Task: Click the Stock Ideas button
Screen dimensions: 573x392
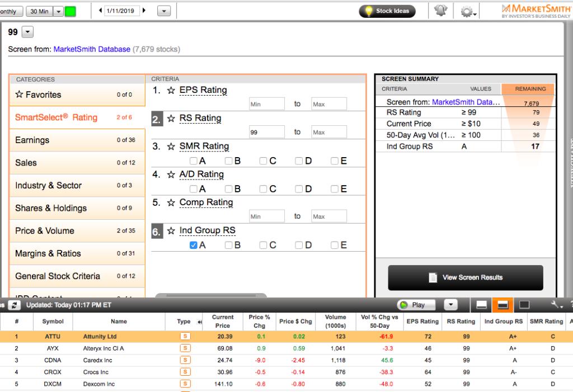Action: pos(387,11)
